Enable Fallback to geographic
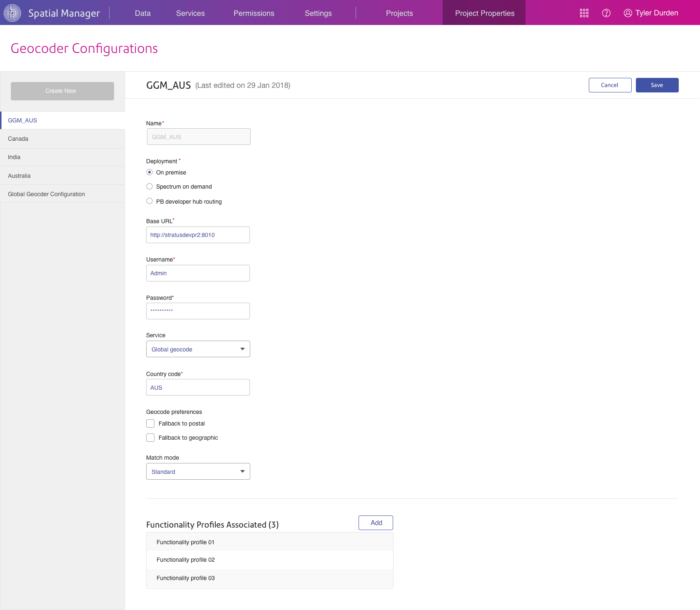This screenshot has height=610, width=700. click(x=150, y=437)
